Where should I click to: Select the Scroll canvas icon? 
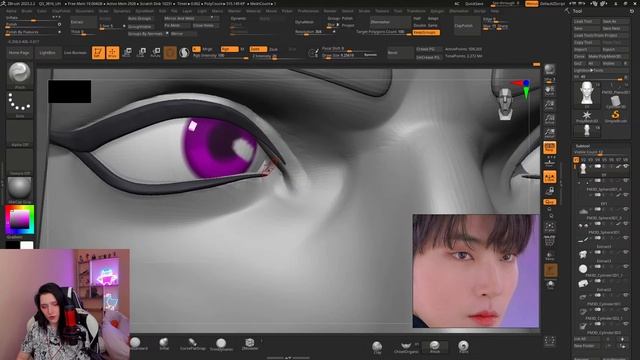pos(550,91)
